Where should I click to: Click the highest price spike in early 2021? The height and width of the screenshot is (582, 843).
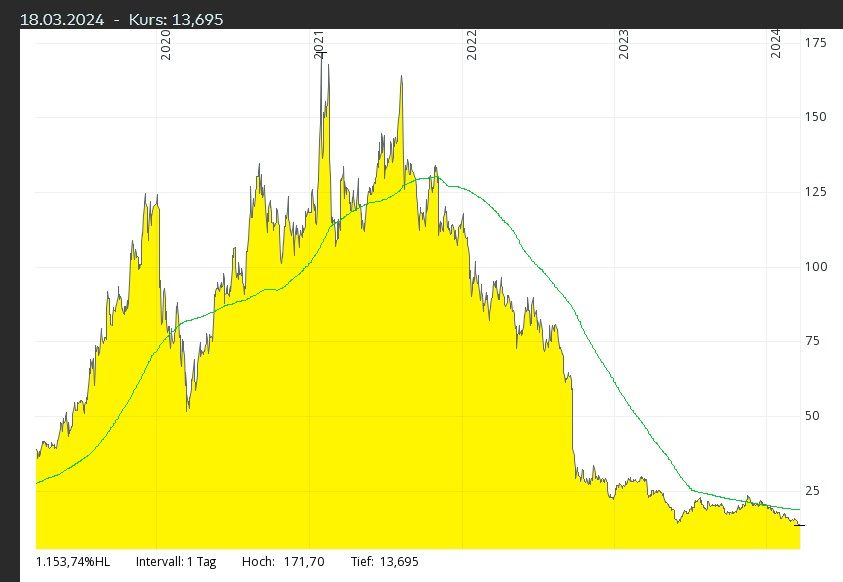click(x=322, y=53)
